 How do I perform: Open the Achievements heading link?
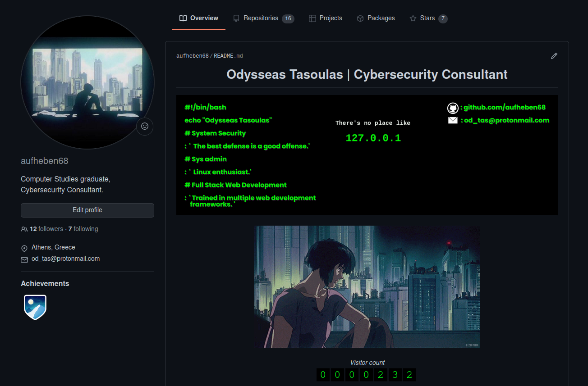(x=45, y=284)
